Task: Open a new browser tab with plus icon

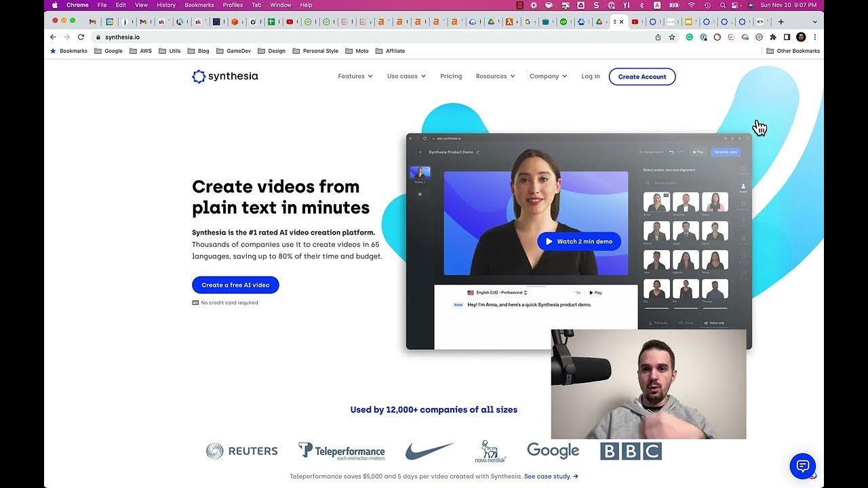Action: [781, 22]
